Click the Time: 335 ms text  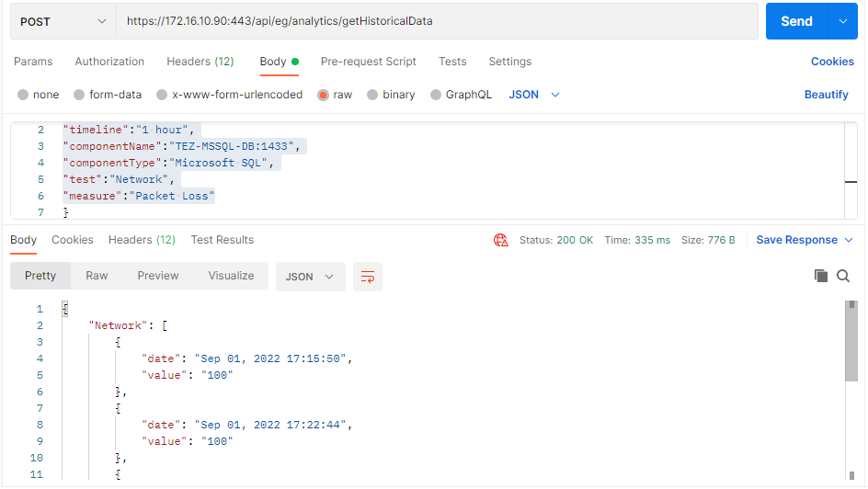637,240
